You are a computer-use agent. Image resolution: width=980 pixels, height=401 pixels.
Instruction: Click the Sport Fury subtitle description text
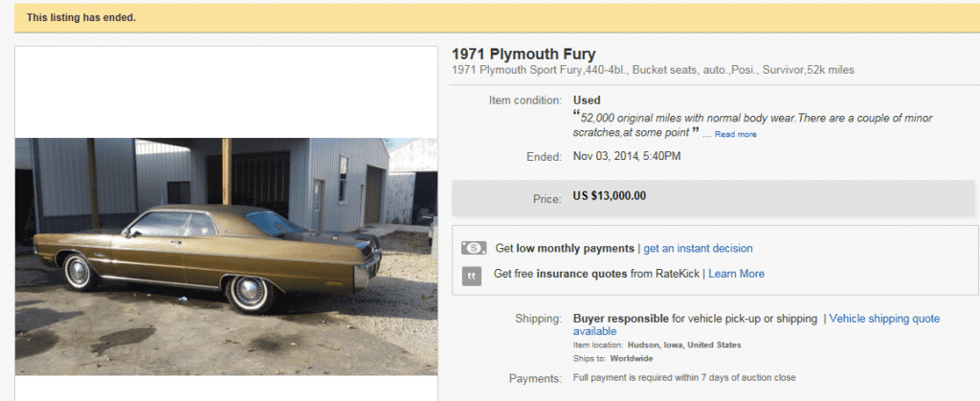click(x=653, y=70)
